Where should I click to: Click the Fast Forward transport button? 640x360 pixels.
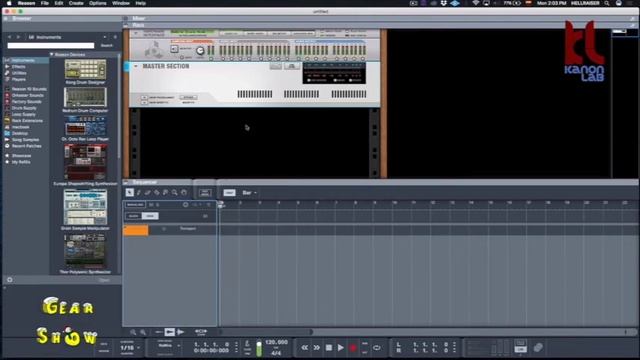tap(317, 348)
